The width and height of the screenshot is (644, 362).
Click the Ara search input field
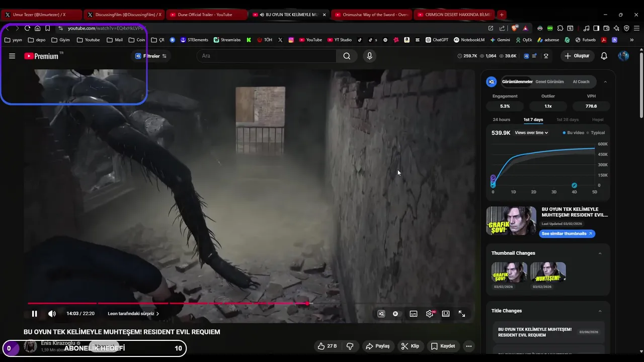coord(267,56)
